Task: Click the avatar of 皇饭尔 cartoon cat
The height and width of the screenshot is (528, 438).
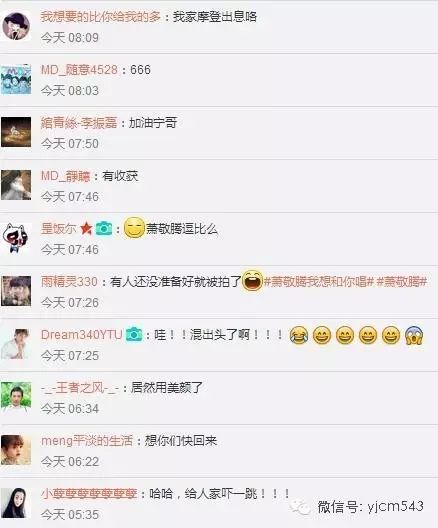Action: pos(16,238)
